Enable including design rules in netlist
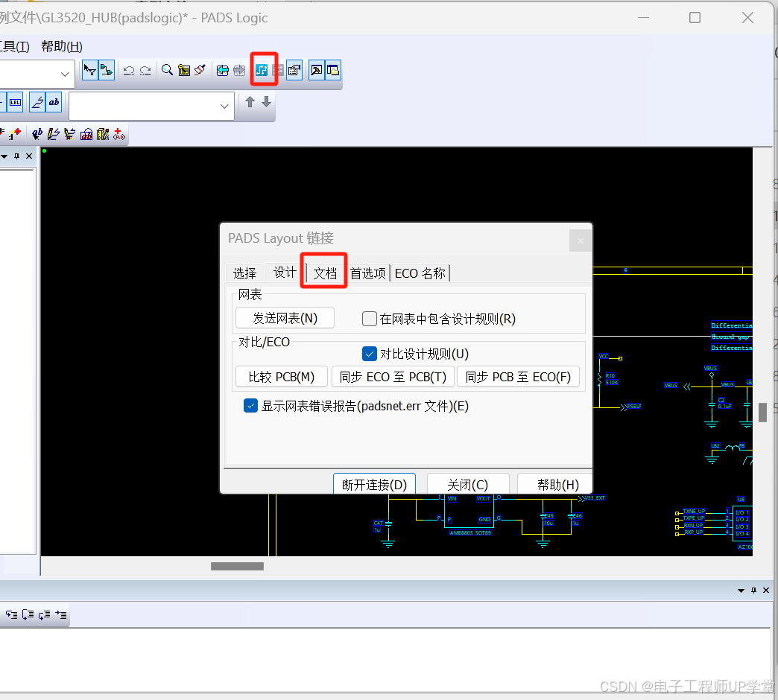 [x=369, y=318]
